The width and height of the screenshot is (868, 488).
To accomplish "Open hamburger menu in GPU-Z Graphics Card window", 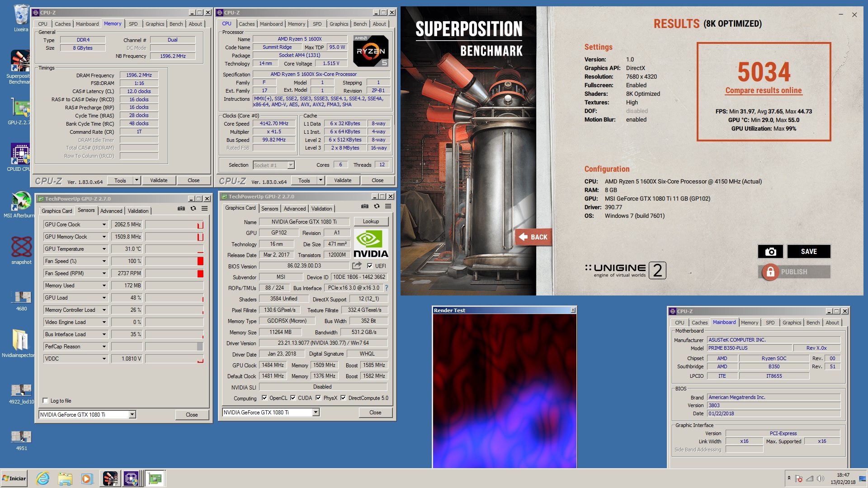I will tap(388, 206).
